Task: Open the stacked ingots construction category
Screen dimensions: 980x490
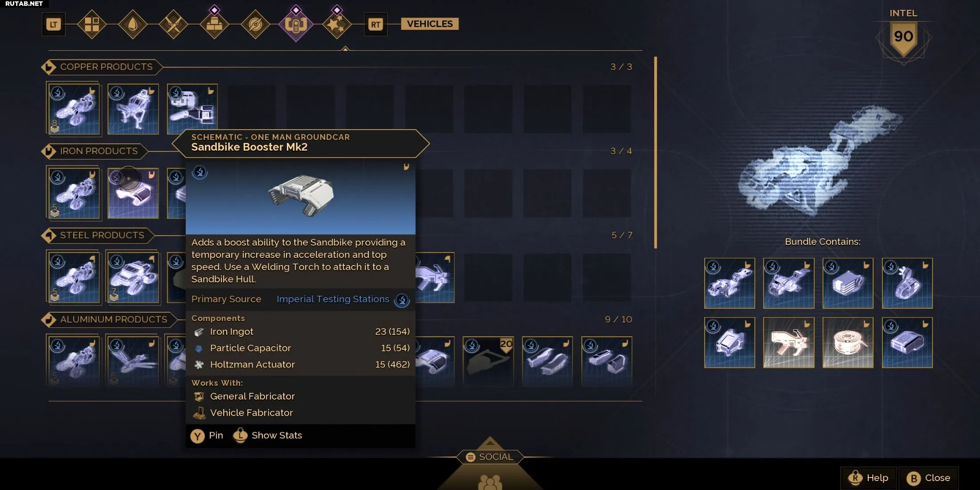Action: pyautogui.click(x=214, y=24)
